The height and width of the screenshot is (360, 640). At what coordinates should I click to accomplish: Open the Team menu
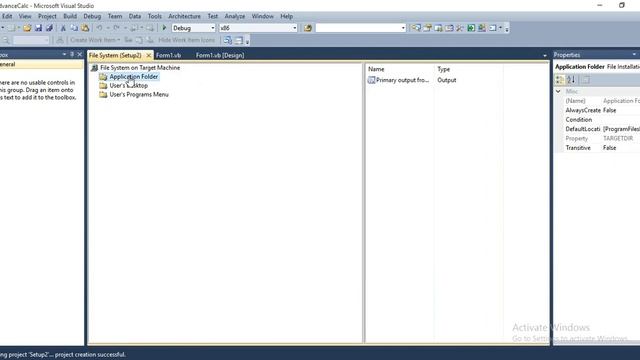pos(115,16)
